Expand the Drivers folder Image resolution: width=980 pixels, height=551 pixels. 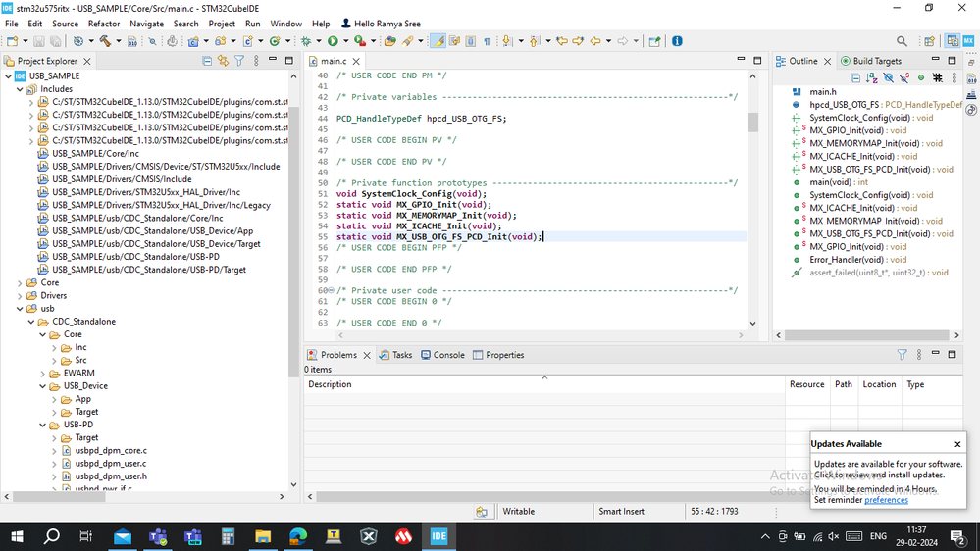pos(20,295)
